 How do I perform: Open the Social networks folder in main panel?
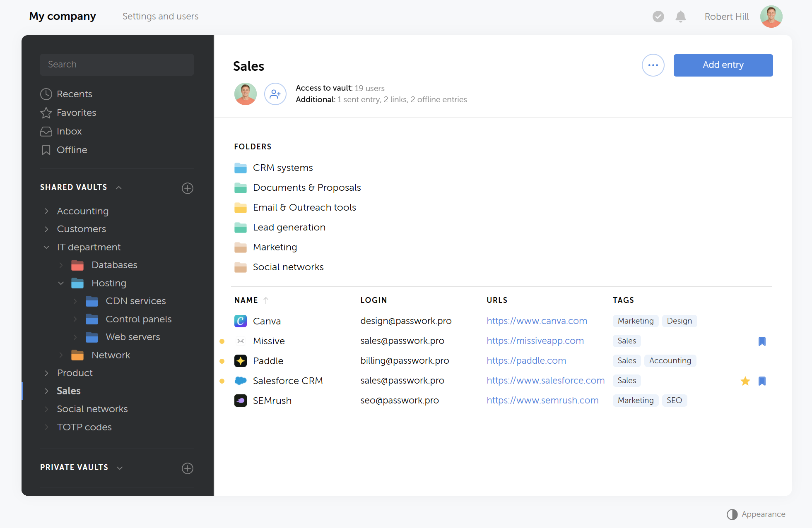click(288, 267)
